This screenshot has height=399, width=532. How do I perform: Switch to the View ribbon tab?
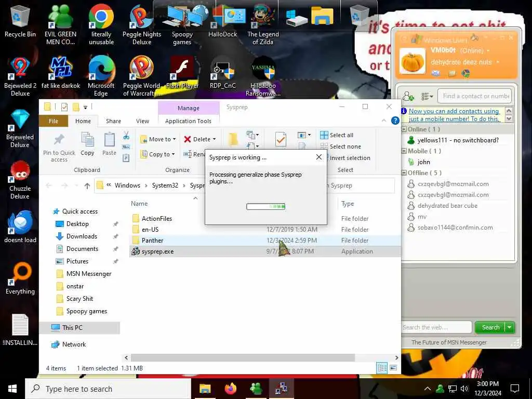pos(142,121)
